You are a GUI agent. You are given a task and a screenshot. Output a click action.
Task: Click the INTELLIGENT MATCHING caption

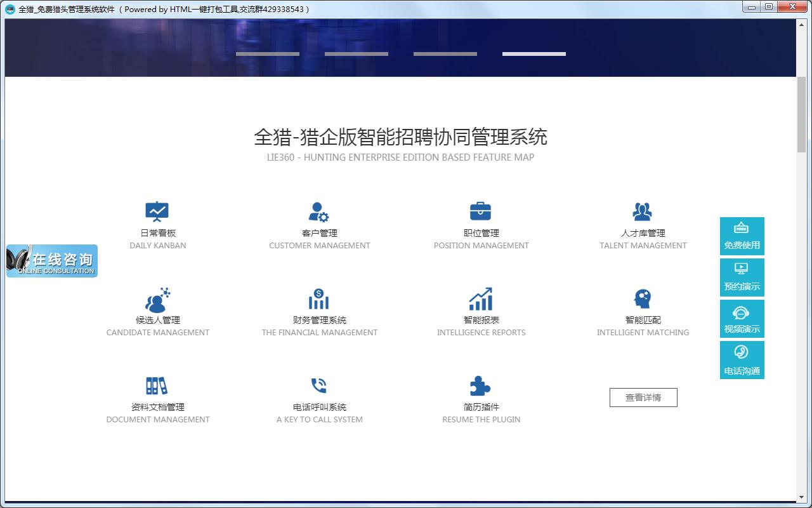(x=643, y=333)
